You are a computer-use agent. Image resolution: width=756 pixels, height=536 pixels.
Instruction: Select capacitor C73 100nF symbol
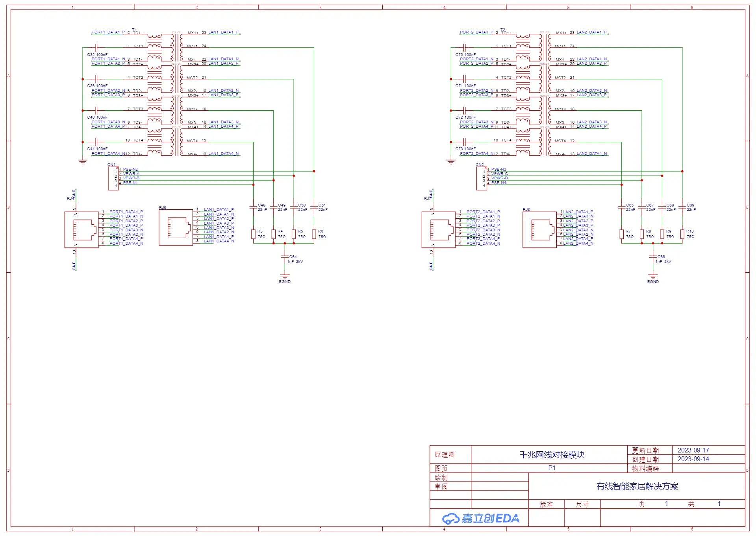pos(464,142)
